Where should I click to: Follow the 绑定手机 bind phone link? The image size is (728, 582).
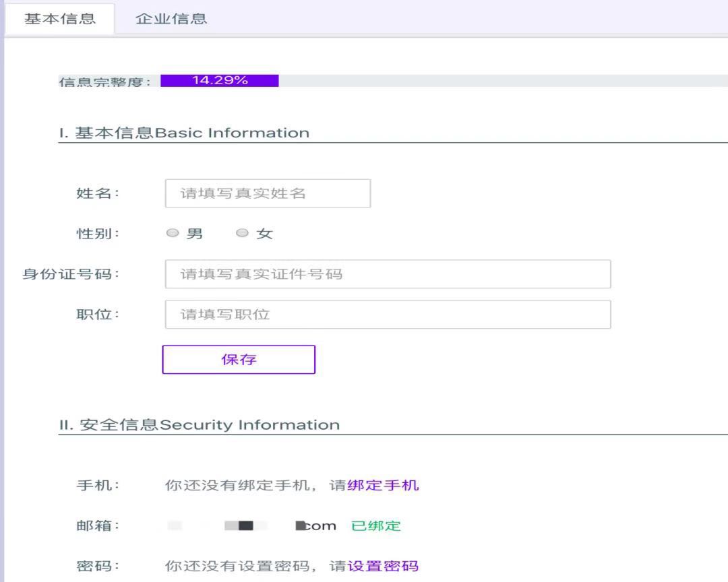coord(383,485)
